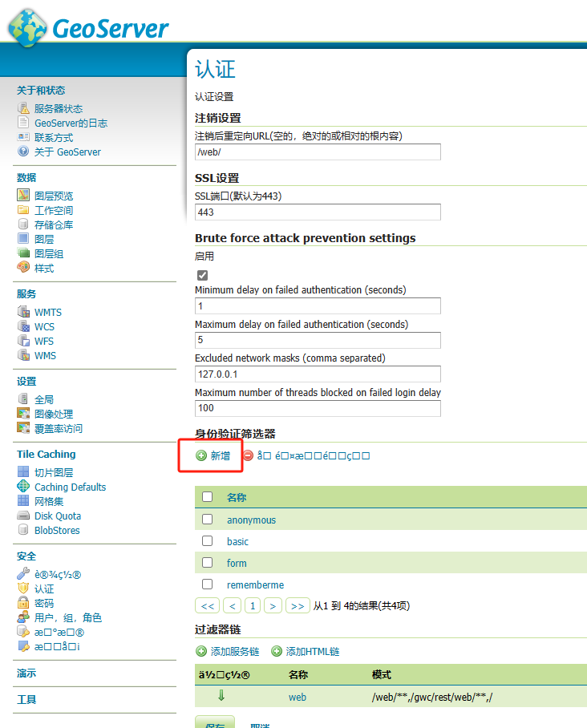The image size is (587, 728).
Task: Click the SSL port input field
Action: [318, 212]
